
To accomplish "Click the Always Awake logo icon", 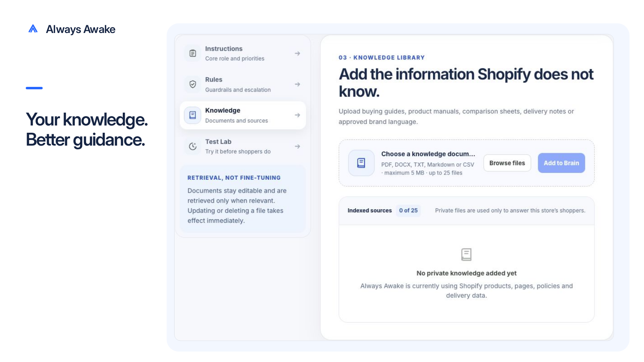I will pos(33,29).
